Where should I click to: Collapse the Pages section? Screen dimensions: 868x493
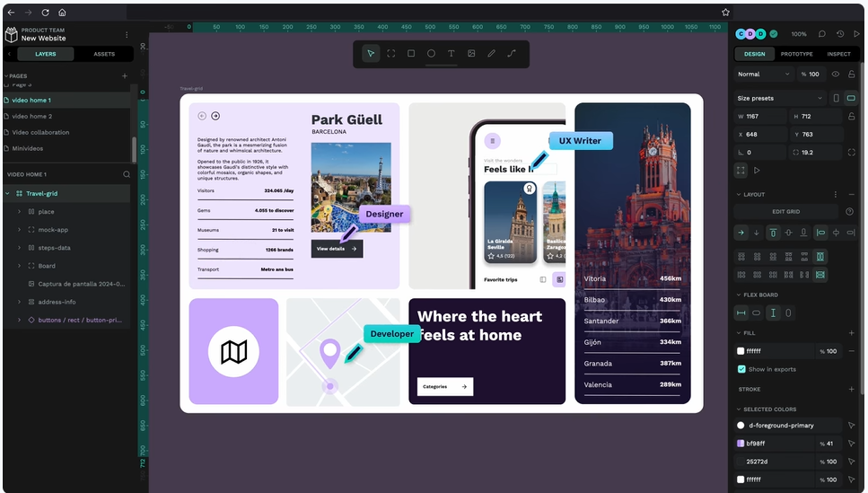6,76
